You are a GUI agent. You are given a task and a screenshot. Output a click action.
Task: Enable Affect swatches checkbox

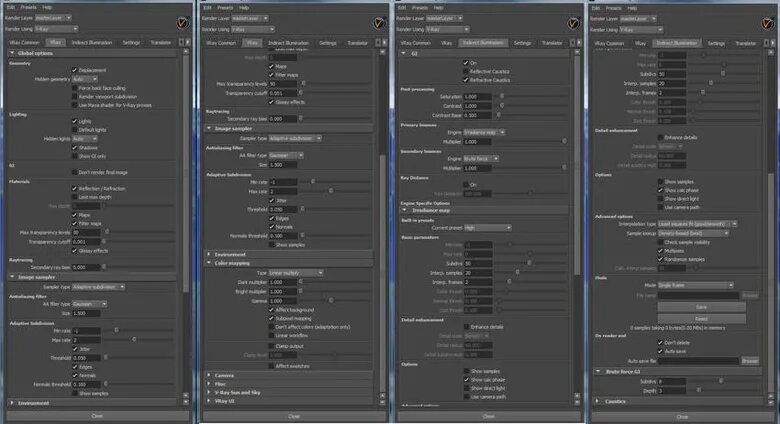271,366
